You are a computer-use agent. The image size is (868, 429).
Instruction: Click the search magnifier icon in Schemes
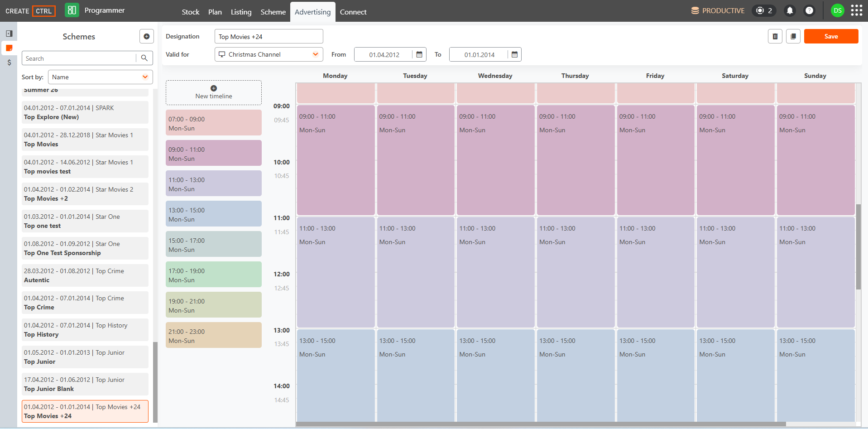coord(144,58)
